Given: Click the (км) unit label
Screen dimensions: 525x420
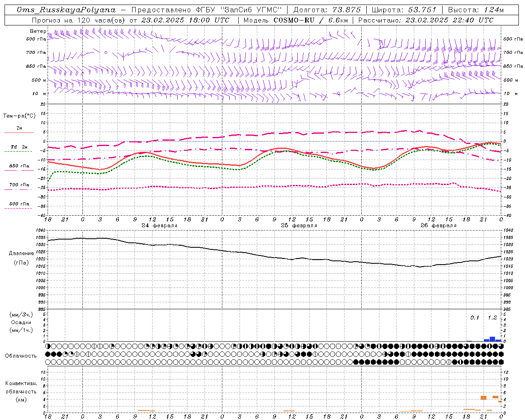Looking at the screenshot, I should [x=21, y=399].
